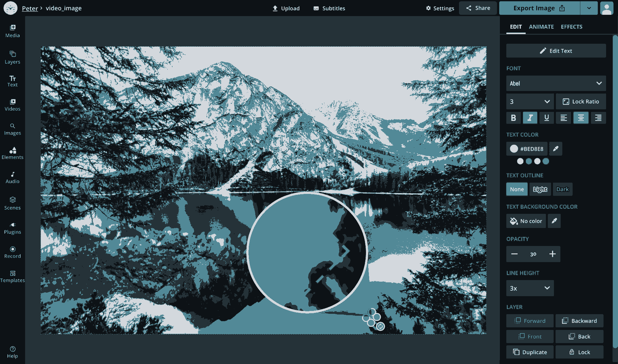Switch to the EDIT tab

pos(516,27)
